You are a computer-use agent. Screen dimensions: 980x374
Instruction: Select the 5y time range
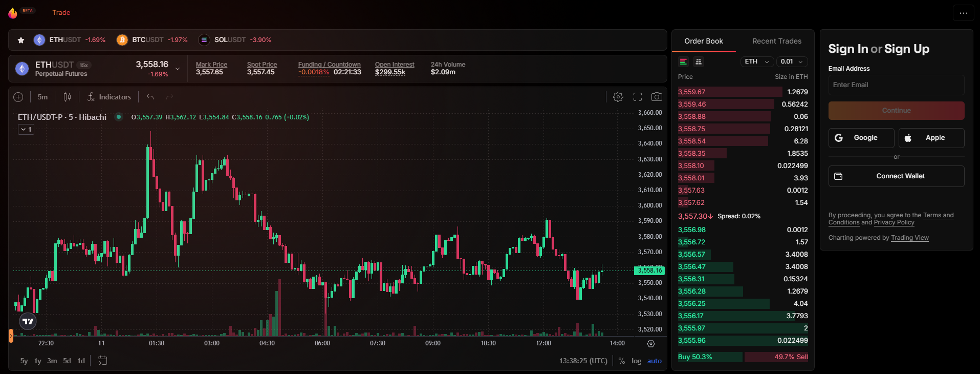click(x=24, y=361)
